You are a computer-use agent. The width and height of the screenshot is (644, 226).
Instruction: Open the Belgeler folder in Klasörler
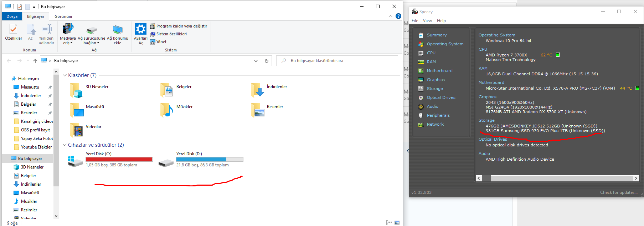(x=167, y=90)
